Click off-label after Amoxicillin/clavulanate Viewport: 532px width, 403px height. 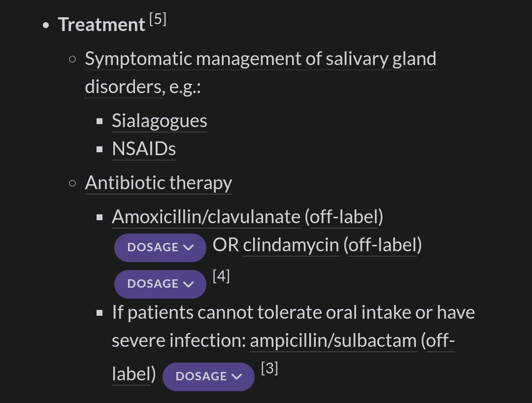tap(344, 217)
